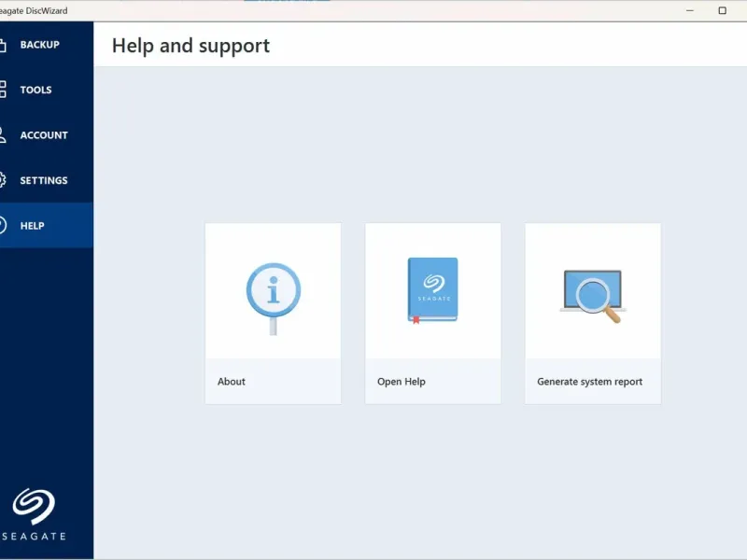
Task: Click the Tools grid icon
Action: click(3, 90)
